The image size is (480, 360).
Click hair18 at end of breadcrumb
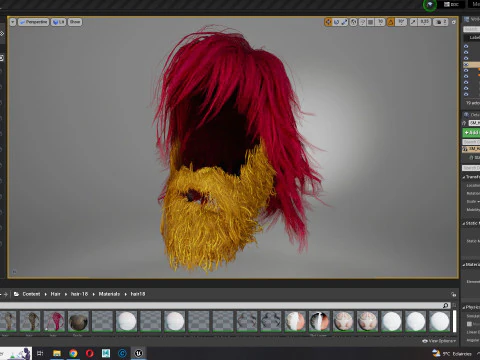(x=138, y=294)
